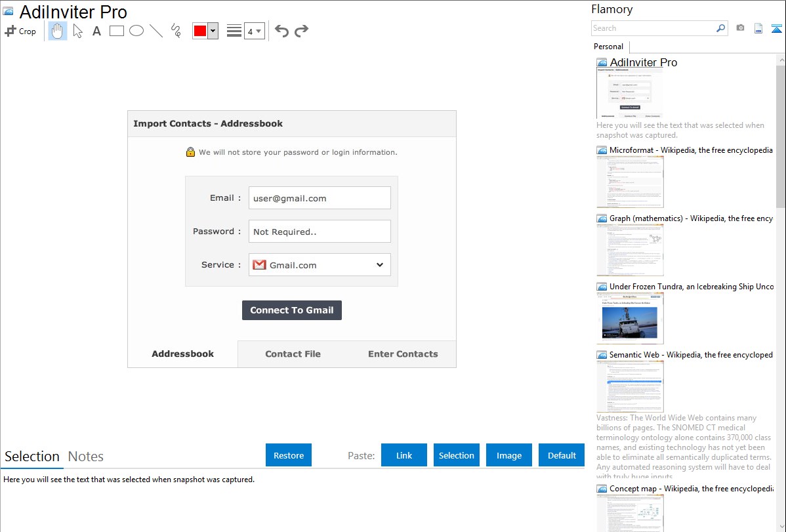Open the Microformat Wikipedia snapshot thumbnail
Screen dimensions: 786x532
pos(630,182)
